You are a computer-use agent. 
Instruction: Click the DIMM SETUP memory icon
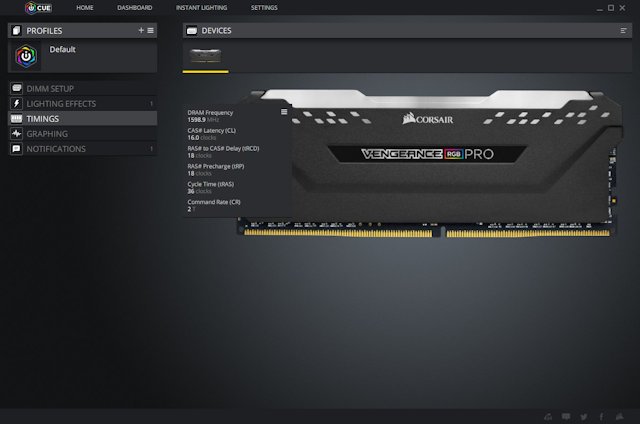16,88
